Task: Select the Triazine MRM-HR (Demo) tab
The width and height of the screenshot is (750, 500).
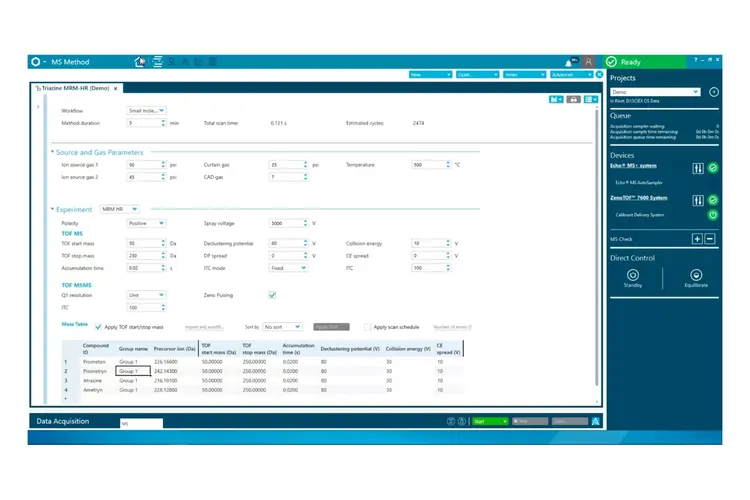Action: point(77,89)
